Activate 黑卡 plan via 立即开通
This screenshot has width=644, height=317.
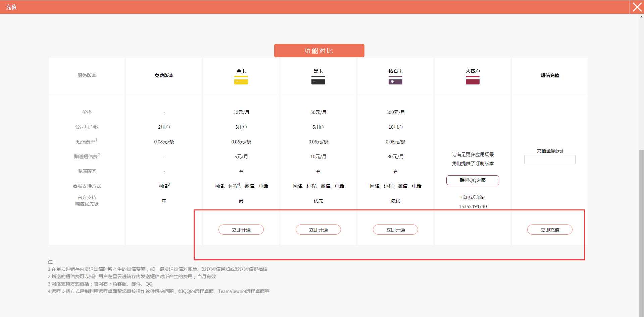[318, 230]
